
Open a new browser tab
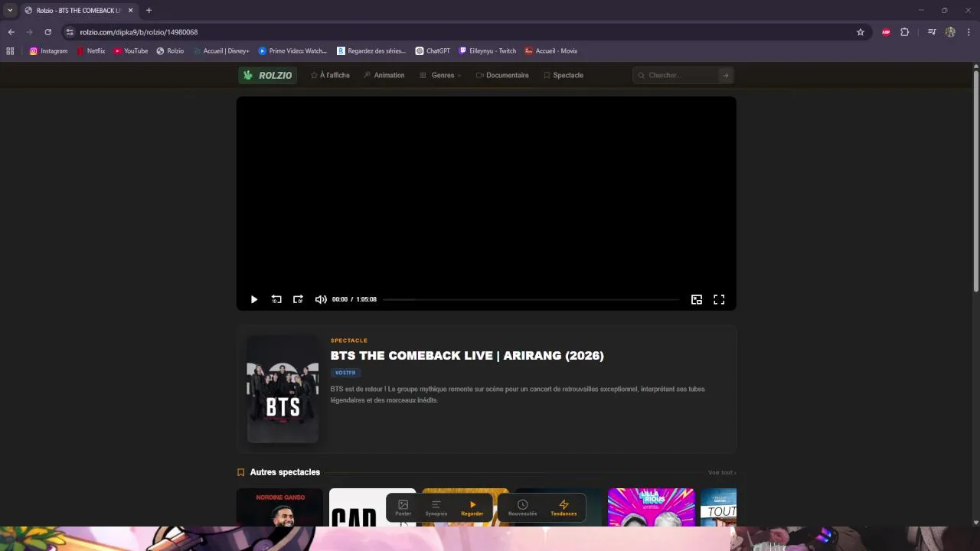point(149,10)
